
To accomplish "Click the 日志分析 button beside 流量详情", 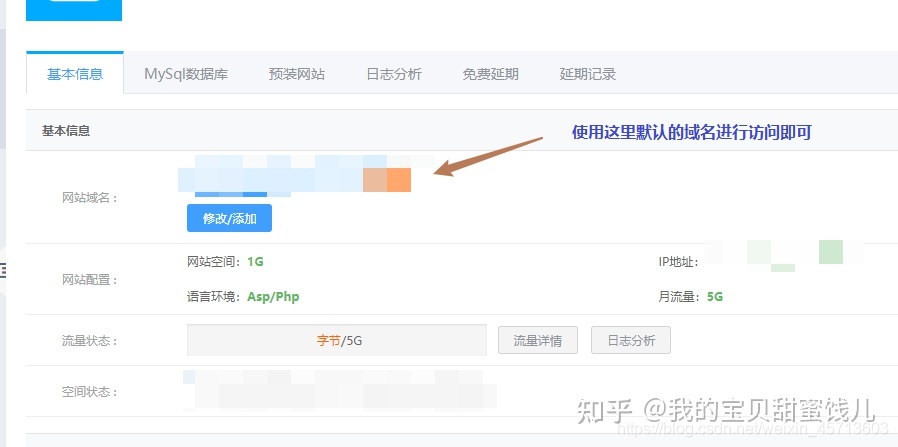I will [631, 341].
